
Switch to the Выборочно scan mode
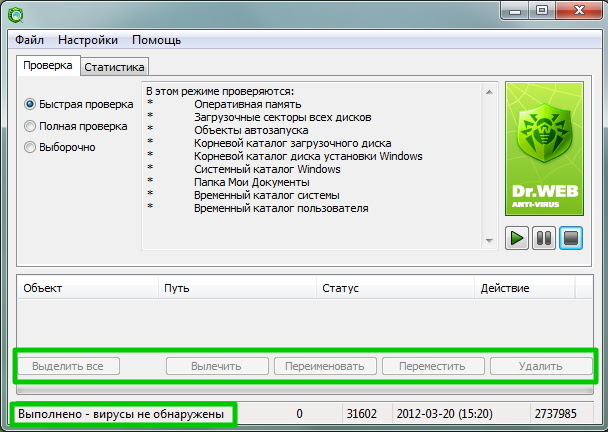coord(31,147)
